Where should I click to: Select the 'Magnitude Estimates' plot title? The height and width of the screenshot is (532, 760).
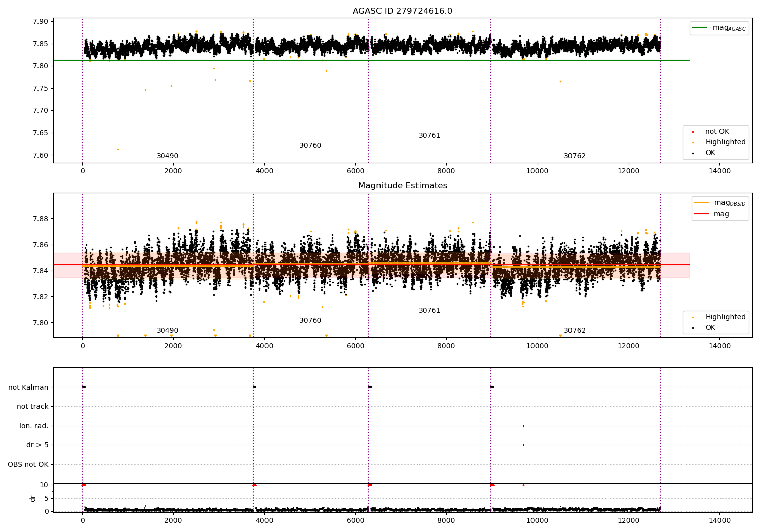[x=402, y=186]
